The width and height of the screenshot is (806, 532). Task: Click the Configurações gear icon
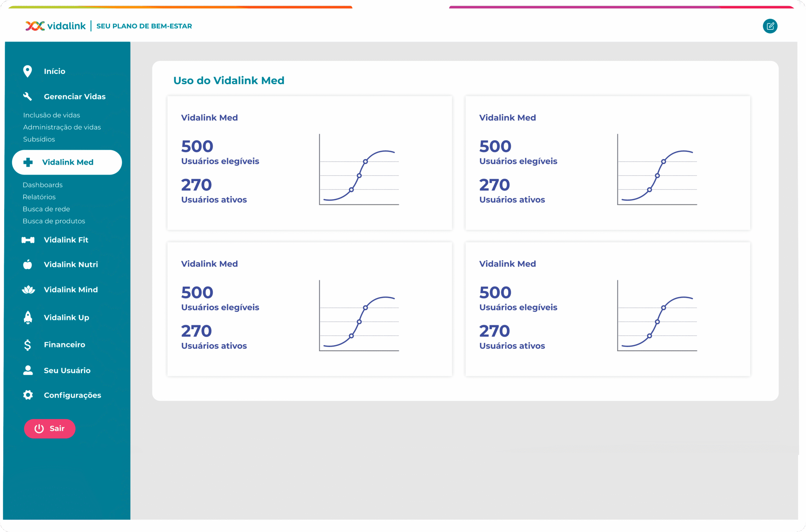(28, 395)
